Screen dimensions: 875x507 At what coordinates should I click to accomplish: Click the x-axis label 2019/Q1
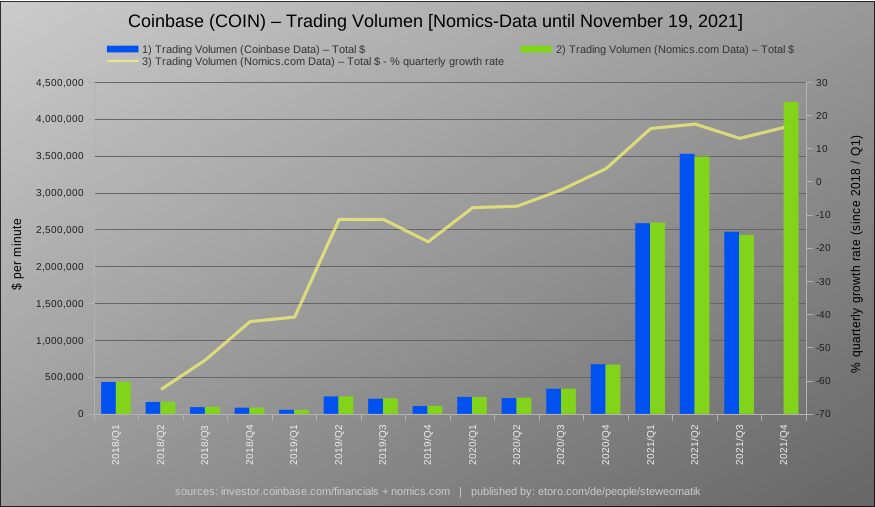[294, 445]
